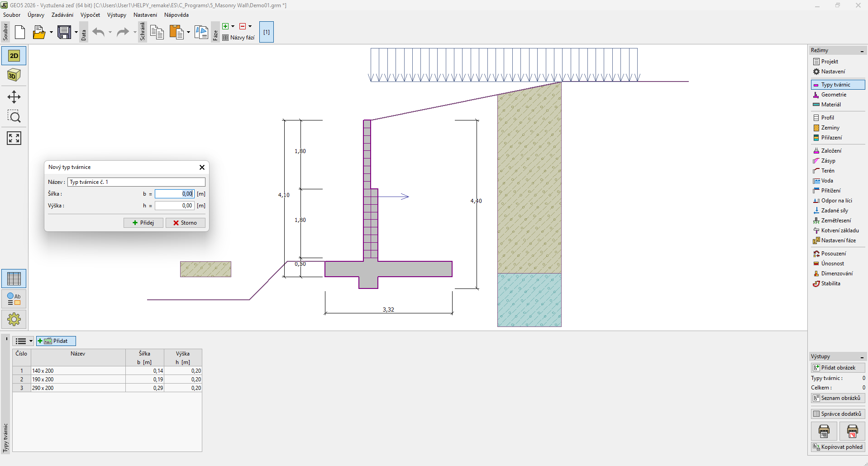
Task: Activate the pan/move view tool
Action: click(14, 97)
